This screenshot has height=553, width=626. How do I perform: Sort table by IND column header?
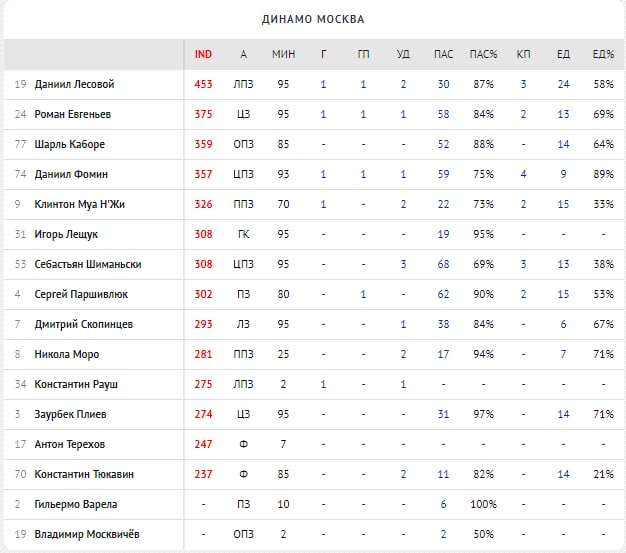pos(203,54)
